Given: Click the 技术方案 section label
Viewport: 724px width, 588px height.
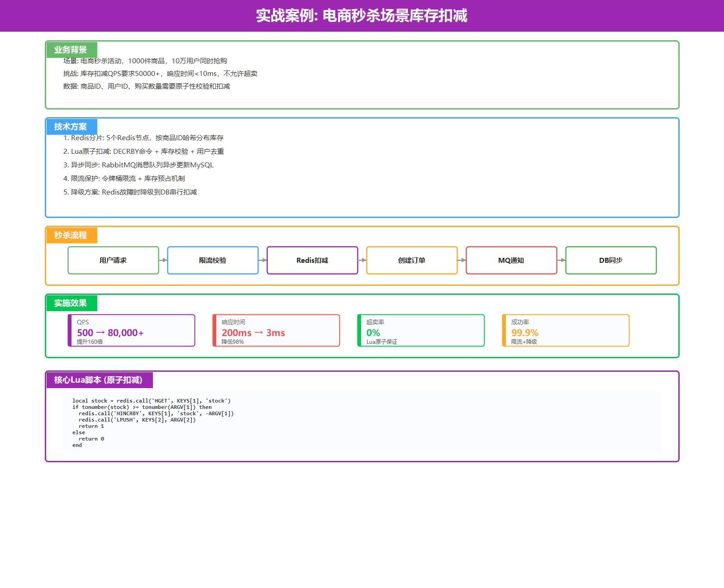Looking at the screenshot, I should pyautogui.click(x=71, y=127).
